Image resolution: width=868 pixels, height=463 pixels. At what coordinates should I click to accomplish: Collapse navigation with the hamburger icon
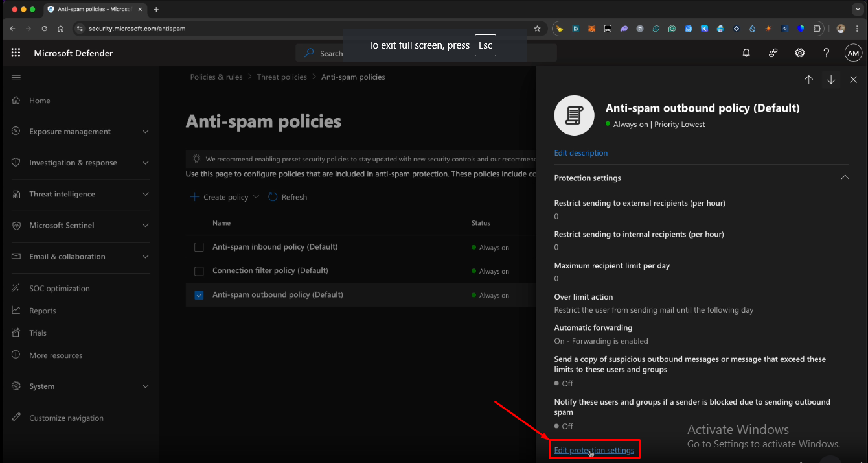(16, 78)
